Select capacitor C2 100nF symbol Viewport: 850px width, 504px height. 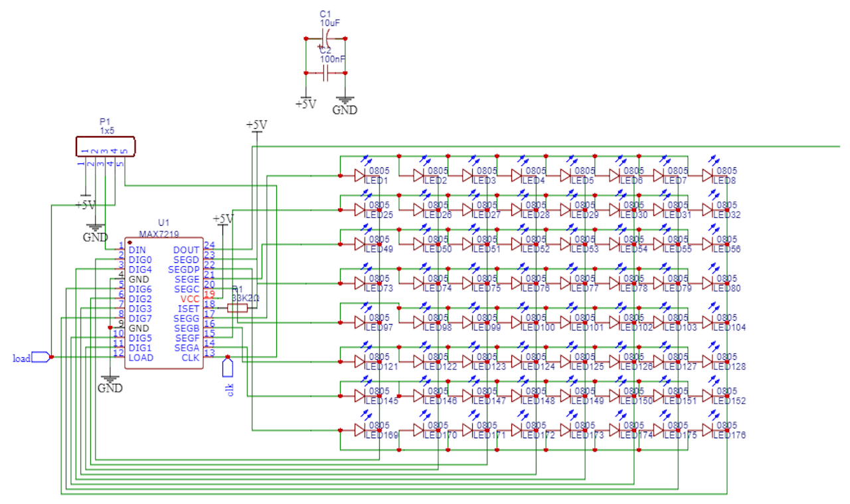[x=325, y=73]
